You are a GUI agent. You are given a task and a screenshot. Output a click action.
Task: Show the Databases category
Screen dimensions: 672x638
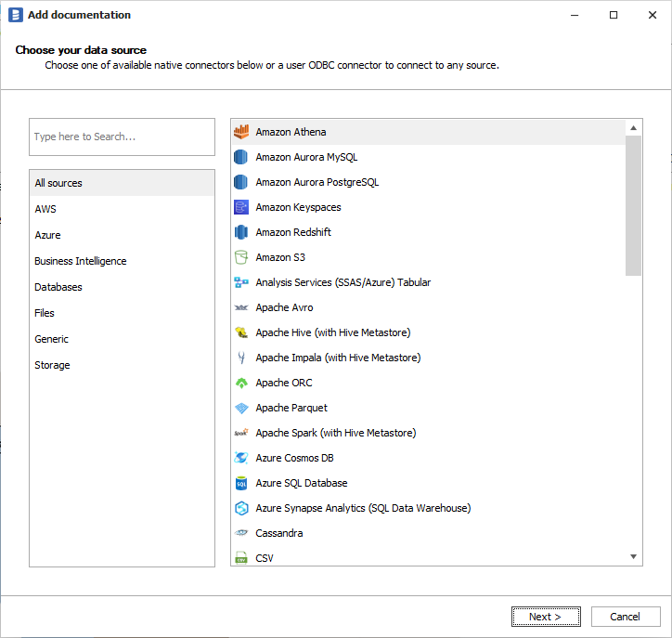coord(58,287)
